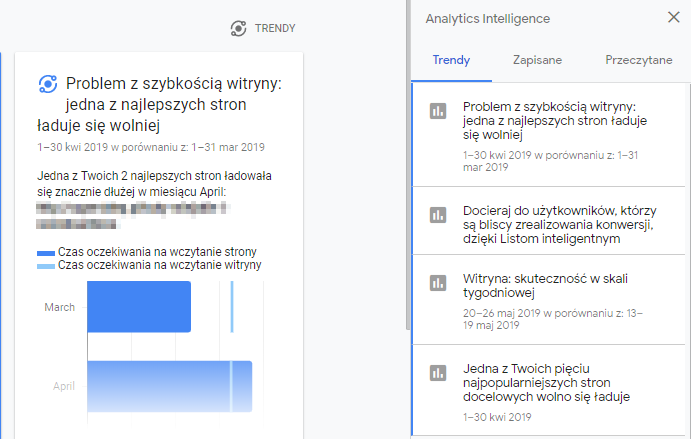The width and height of the screenshot is (691, 439).
Task: Click legend text 'Czas oczekiwania na wczytanie strony'
Action: pyautogui.click(x=157, y=252)
